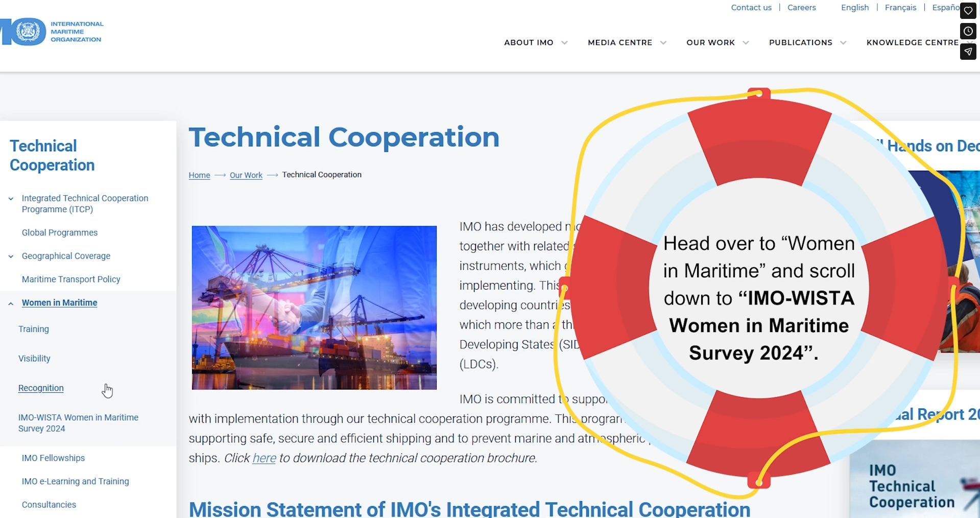The image size is (980, 518).
Task: Go to Our Work breadcrumb link
Action: [x=246, y=175]
